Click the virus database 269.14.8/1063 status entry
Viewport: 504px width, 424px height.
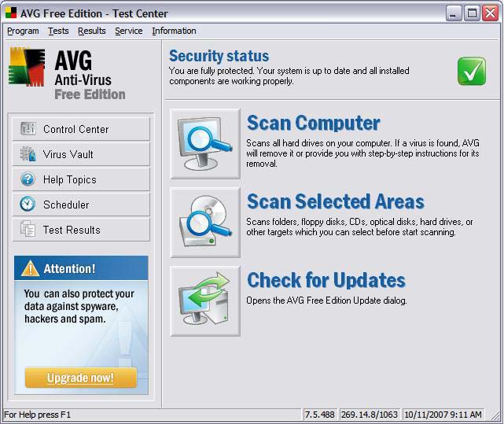pos(370,415)
